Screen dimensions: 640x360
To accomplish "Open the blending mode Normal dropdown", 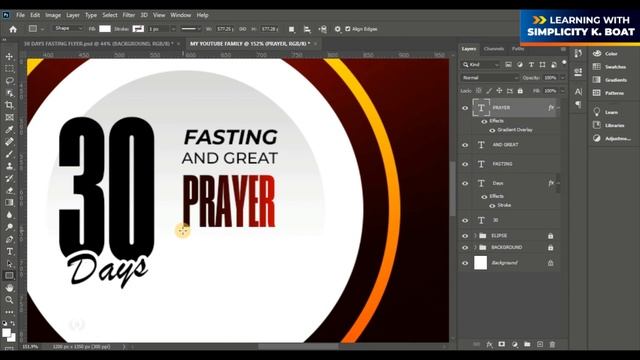I will tap(490, 78).
